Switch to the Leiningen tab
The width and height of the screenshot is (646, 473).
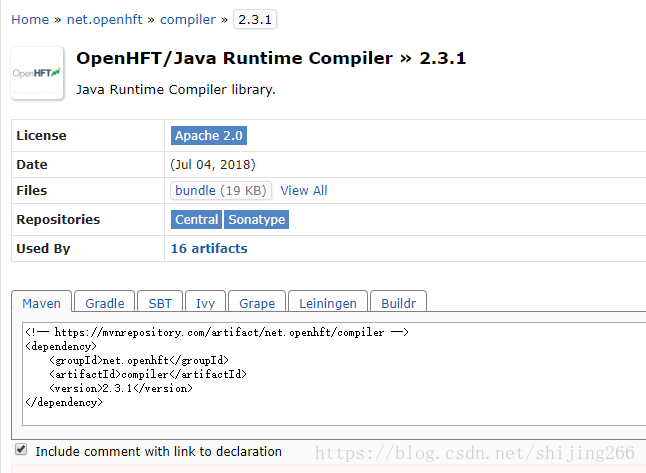pyautogui.click(x=328, y=302)
